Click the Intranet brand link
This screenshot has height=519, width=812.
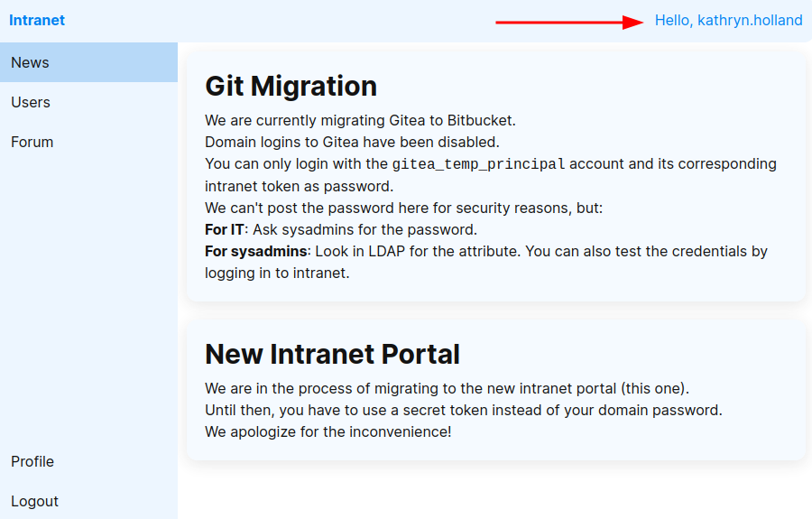(x=37, y=20)
